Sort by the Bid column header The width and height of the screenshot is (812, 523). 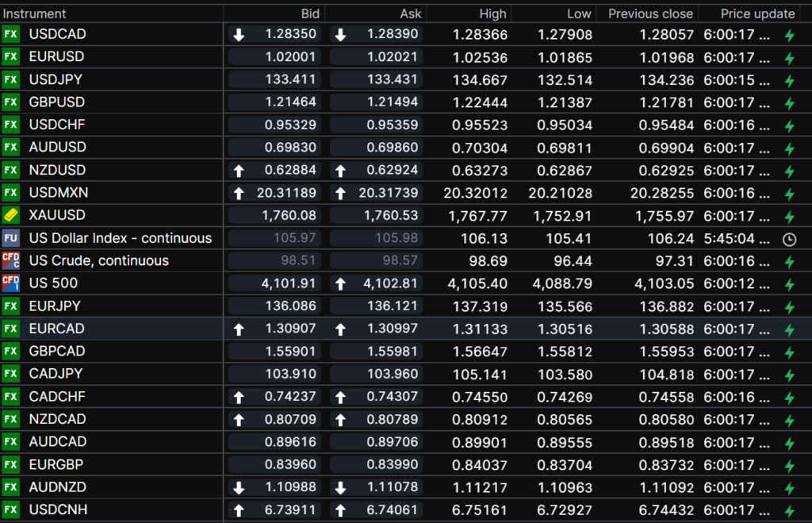pos(311,13)
